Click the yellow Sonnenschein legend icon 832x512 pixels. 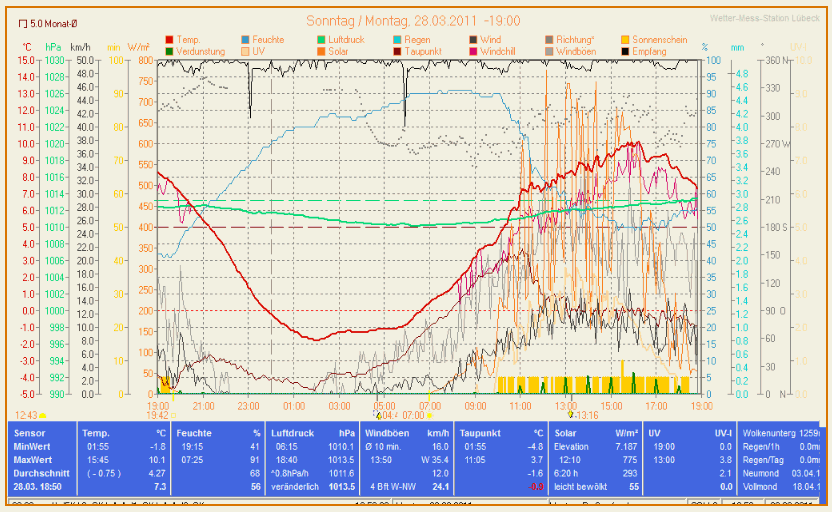click(625, 39)
